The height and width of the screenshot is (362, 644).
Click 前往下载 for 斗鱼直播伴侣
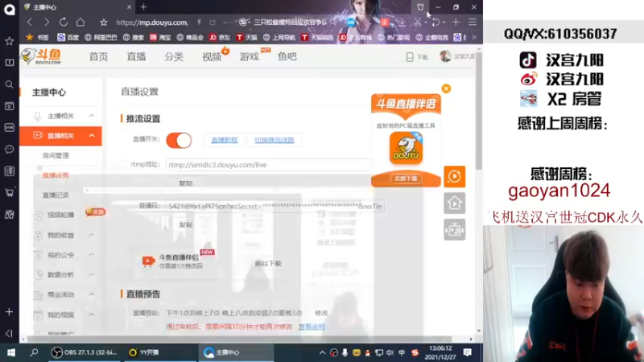(x=268, y=264)
